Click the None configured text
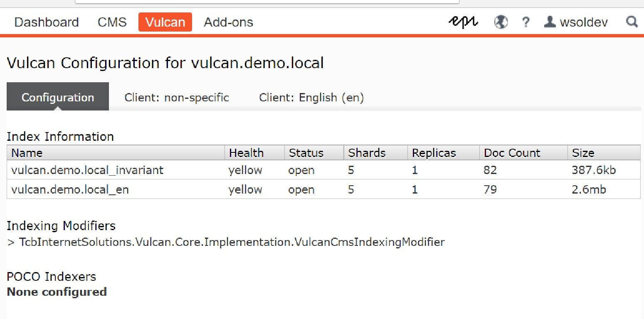 point(57,292)
